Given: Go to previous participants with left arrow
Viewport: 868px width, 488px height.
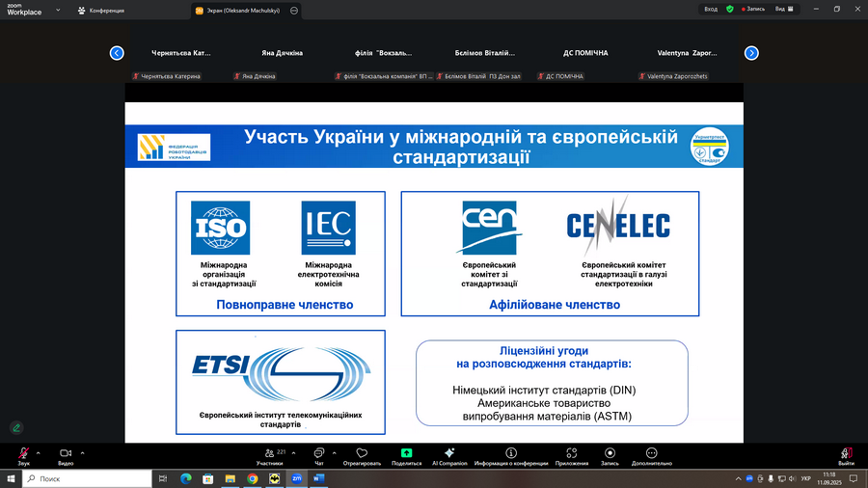Looking at the screenshot, I should click(x=117, y=53).
